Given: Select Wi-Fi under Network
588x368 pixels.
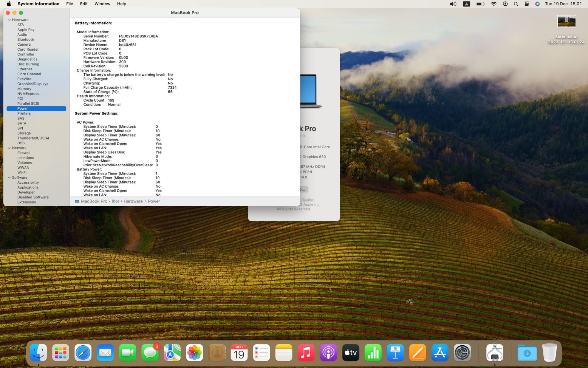Looking at the screenshot, I should (22, 173).
